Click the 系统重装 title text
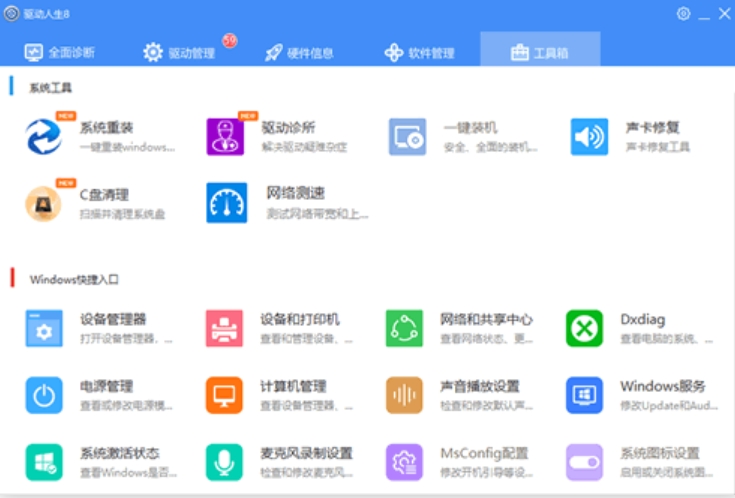Viewport: 735px width, 498px height. 106,127
